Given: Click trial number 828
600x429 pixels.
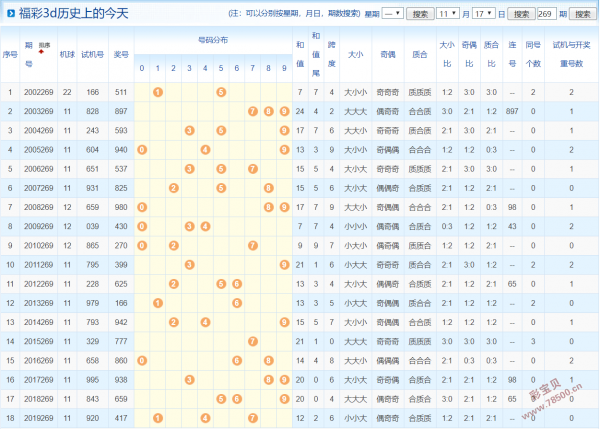Looking at the screenshot, I should pos(93,111).
